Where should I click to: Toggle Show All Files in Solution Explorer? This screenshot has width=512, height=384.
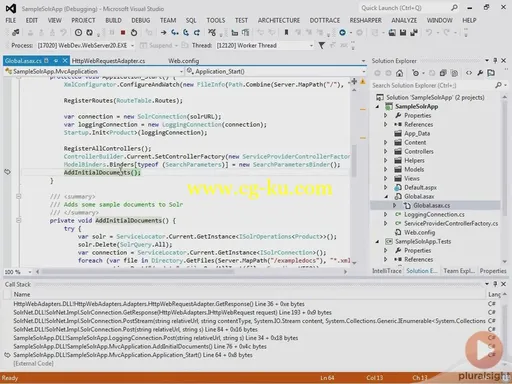tap(454, 73)
